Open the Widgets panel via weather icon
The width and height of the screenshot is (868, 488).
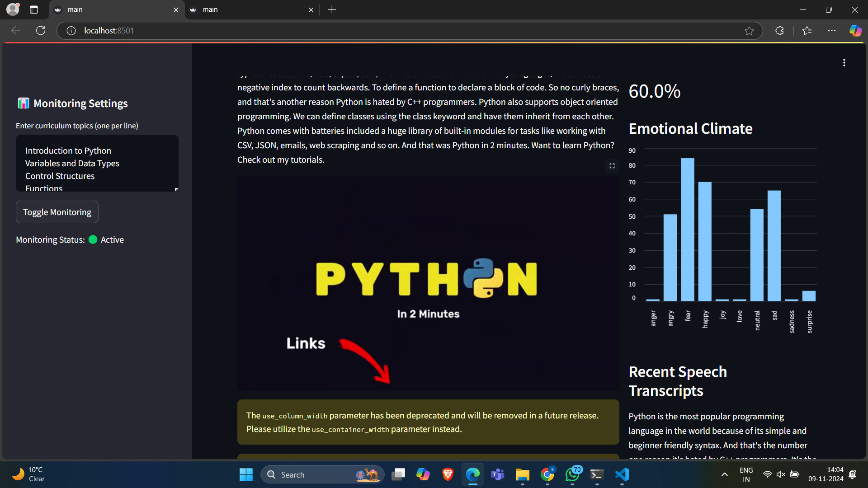(x=18, y=474)
